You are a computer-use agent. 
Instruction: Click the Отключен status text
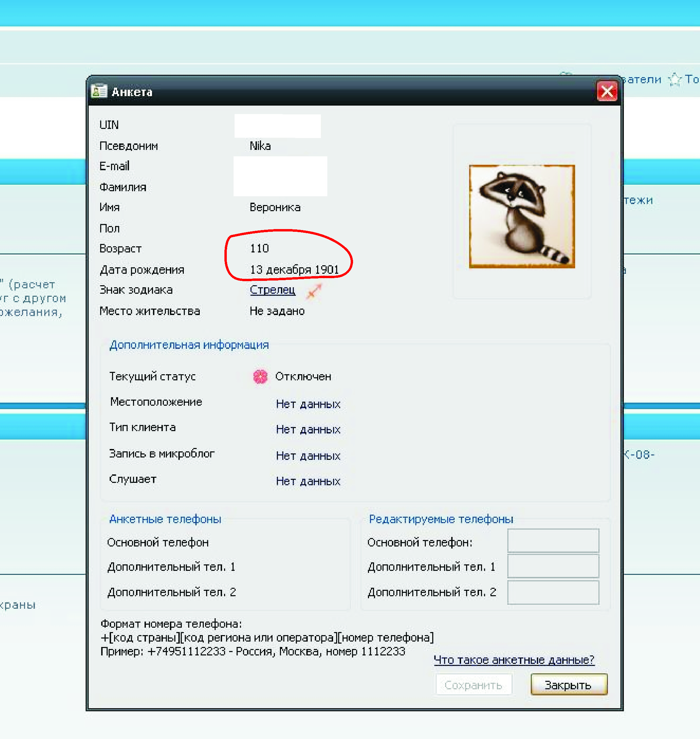[x=303, y=376]
